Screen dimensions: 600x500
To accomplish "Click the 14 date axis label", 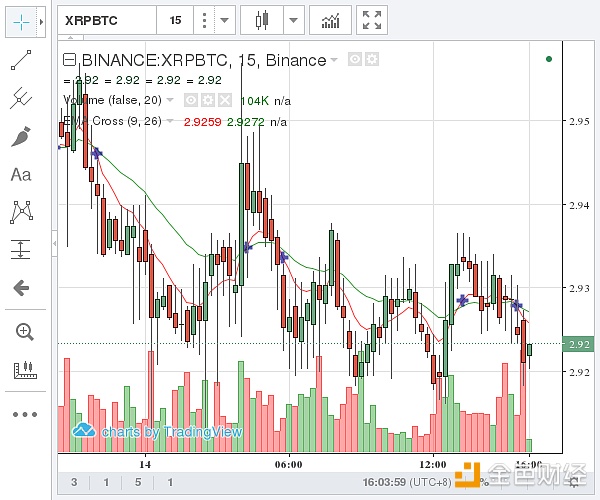I will pos(145,464).
